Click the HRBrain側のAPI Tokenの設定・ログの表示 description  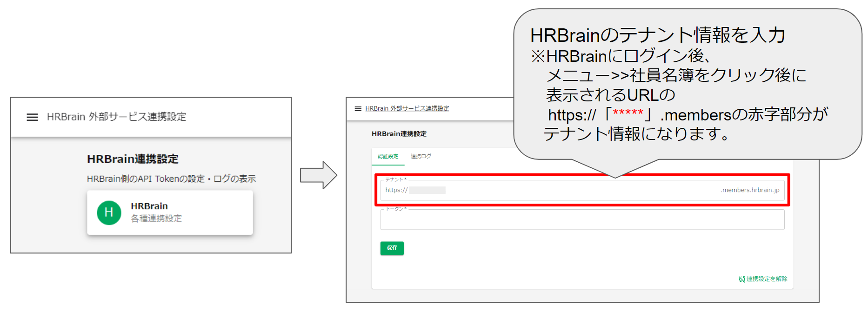tap(171, 179)
